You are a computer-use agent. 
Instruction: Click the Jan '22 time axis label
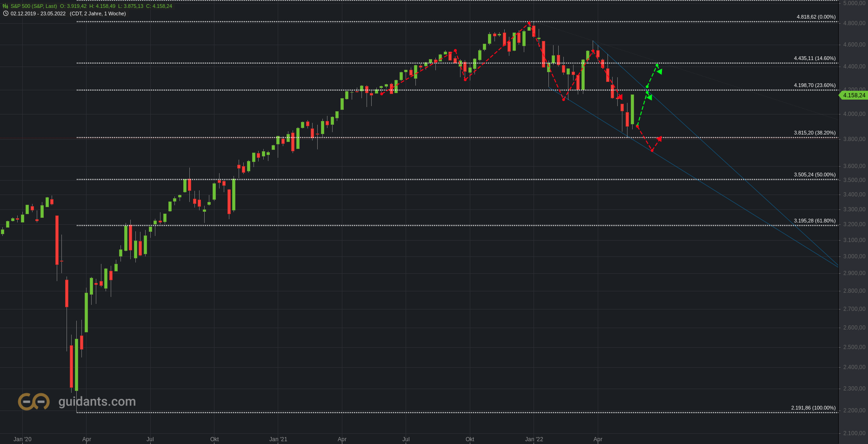(x=534, y=439)
